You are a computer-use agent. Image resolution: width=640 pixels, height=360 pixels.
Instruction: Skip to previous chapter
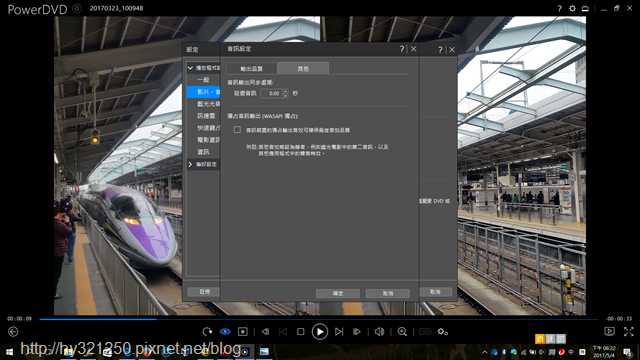(283, 331)
